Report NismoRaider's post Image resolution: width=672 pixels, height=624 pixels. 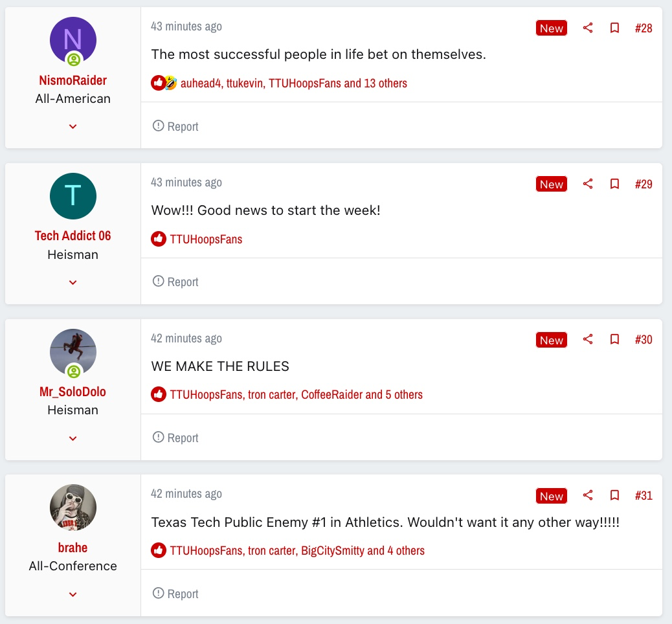click(x=175, y=126)
